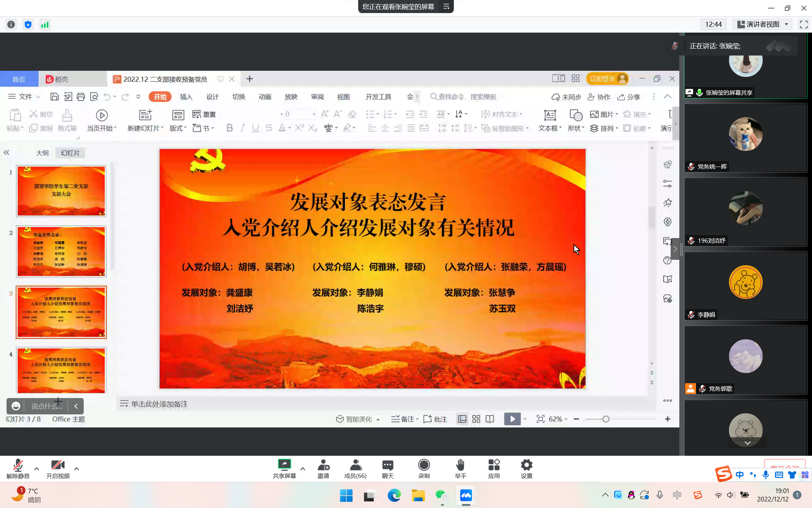Open 排列 arrange dropdown
812x508 pixels.
tap(604, 128)
